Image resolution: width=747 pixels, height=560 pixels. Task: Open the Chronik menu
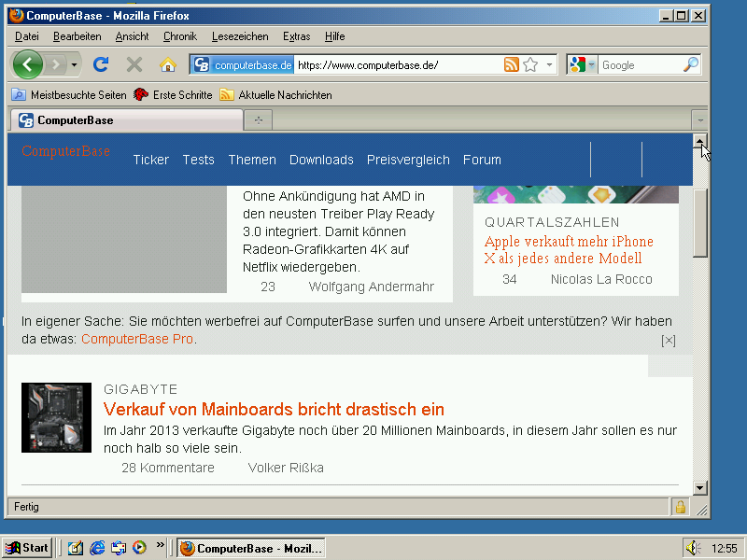(x=180, y=36)
